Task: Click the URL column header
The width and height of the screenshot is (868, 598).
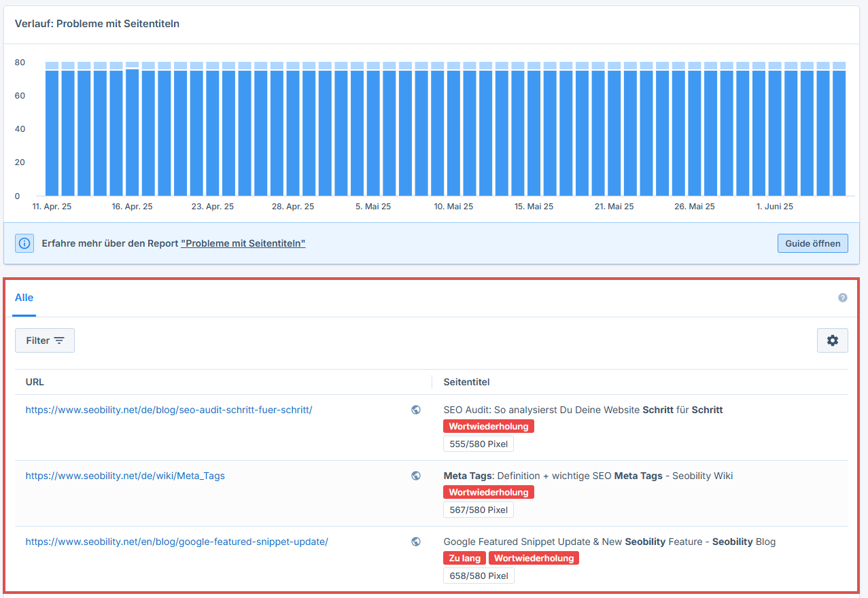Action: pos(35,382)
